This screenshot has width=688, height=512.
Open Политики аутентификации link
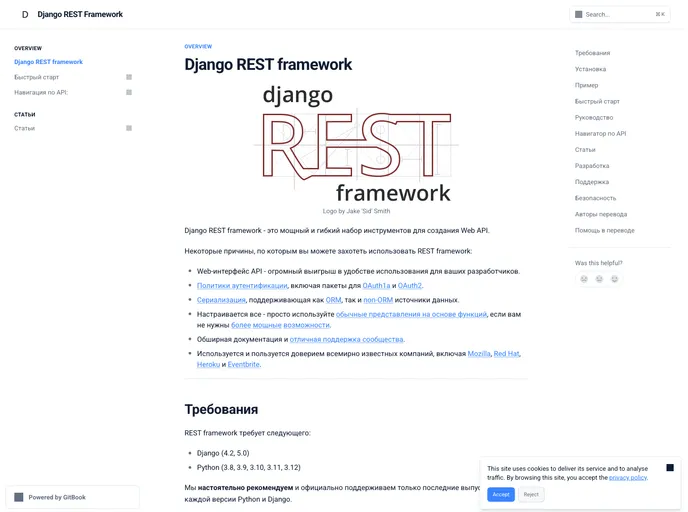[242, 286]
